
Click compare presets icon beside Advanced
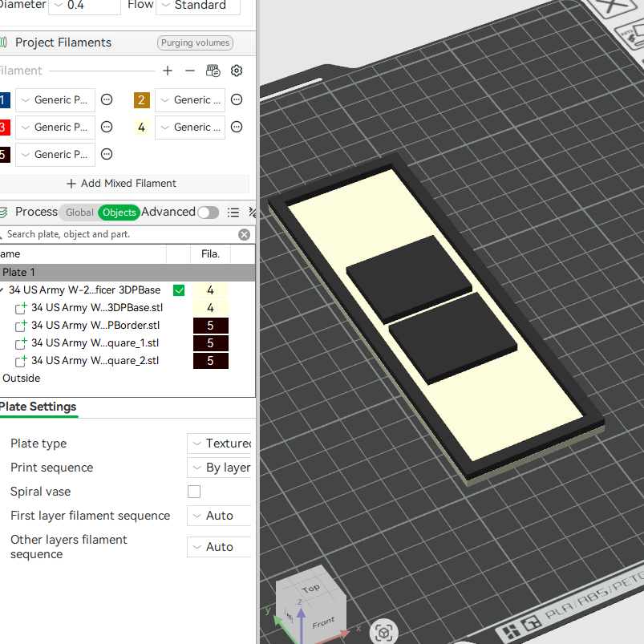tap(252, 213)
